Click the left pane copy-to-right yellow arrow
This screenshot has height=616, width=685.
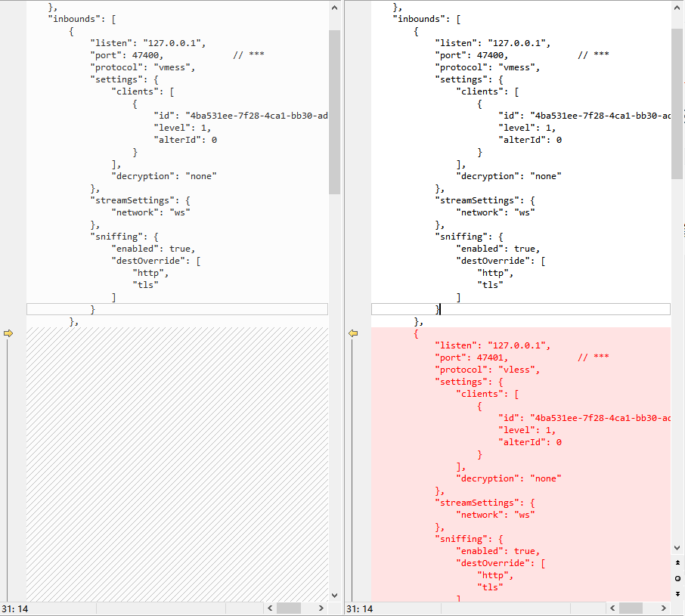click(8, 333)
